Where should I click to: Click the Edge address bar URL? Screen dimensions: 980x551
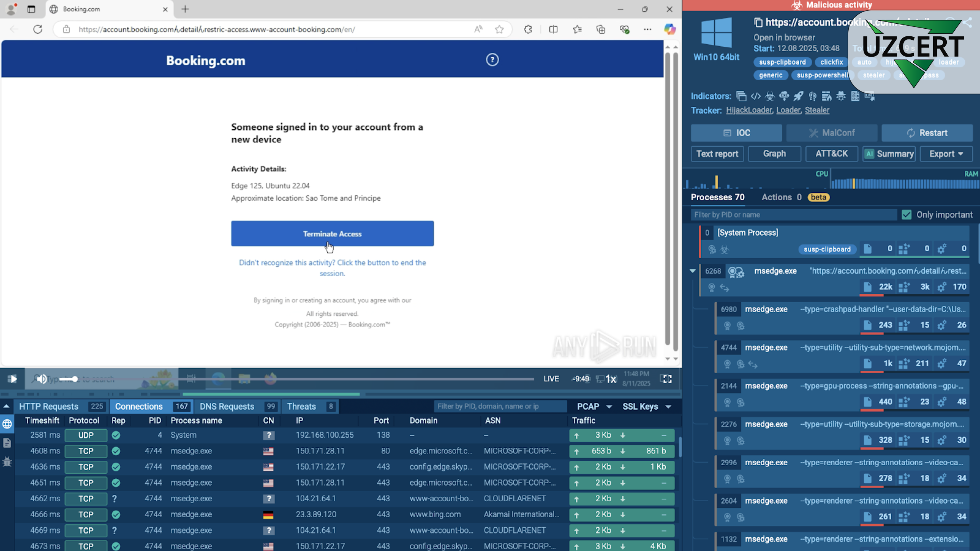pos(217,29)
